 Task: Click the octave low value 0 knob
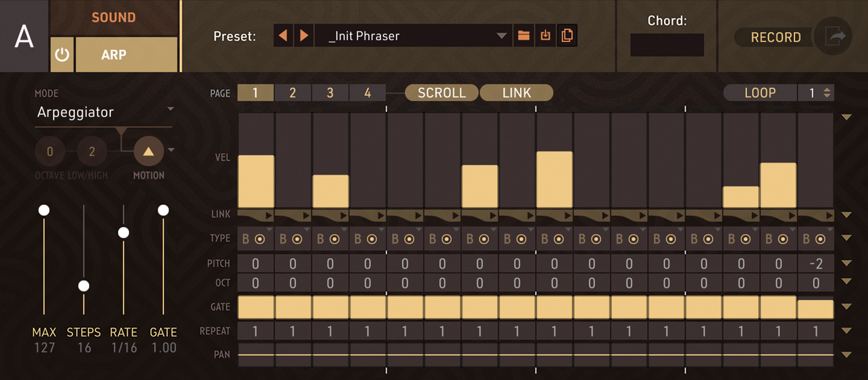pos(50,151)
